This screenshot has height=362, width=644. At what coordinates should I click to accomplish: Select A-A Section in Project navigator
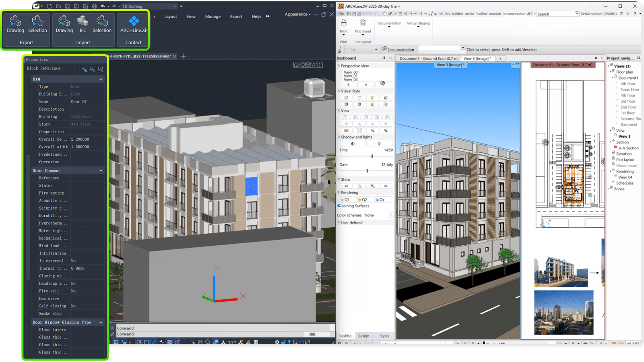(628, 148)
